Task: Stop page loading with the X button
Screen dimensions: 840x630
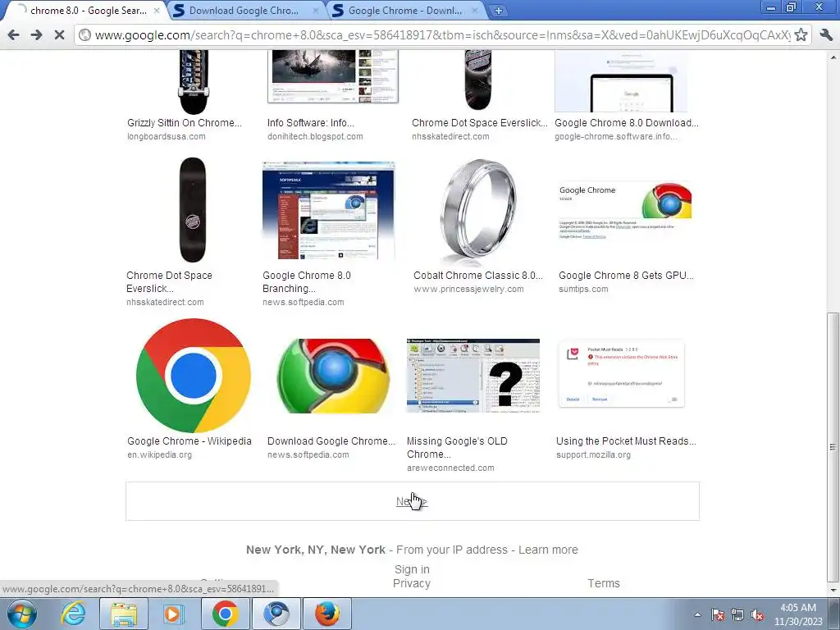Action: point(59,35)
